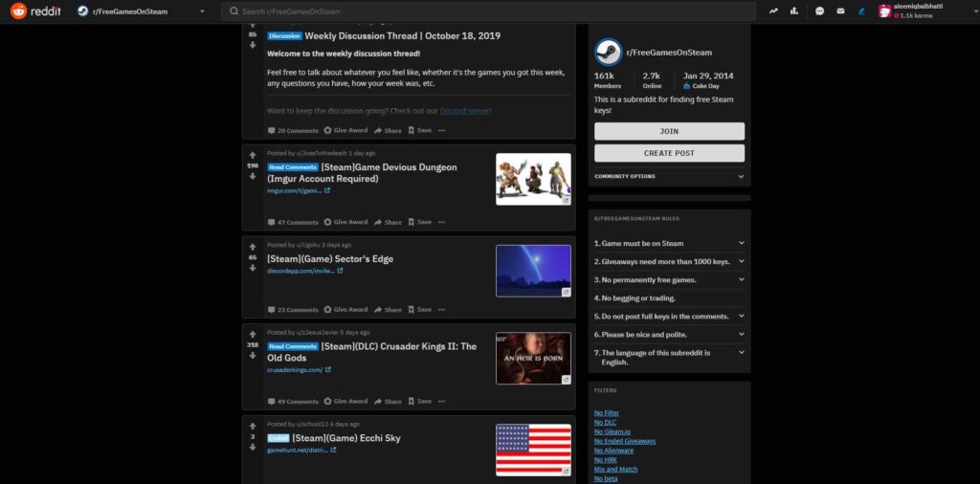Viewport: 980px width, 484px height.
Task: Upvote the Devious Dungeon post
Action: click(x=253, y=155)
